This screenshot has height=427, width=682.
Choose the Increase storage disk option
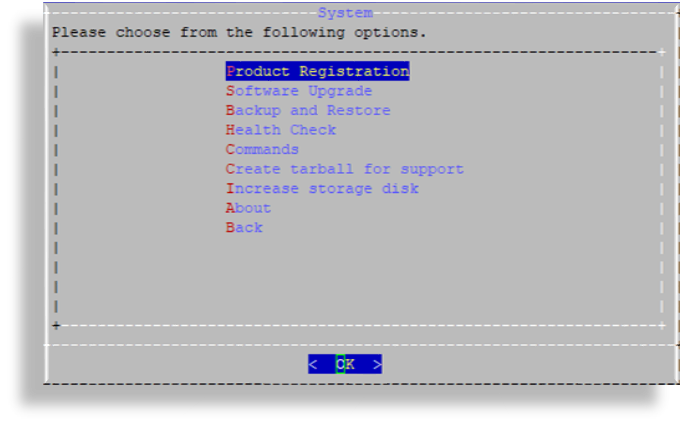pos(322,189)
